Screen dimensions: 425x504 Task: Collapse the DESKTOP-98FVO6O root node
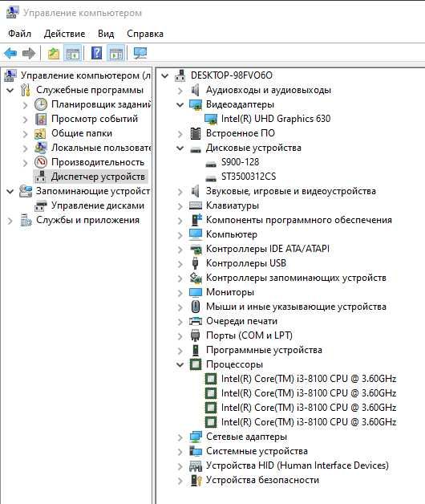[x=165, y=75]
